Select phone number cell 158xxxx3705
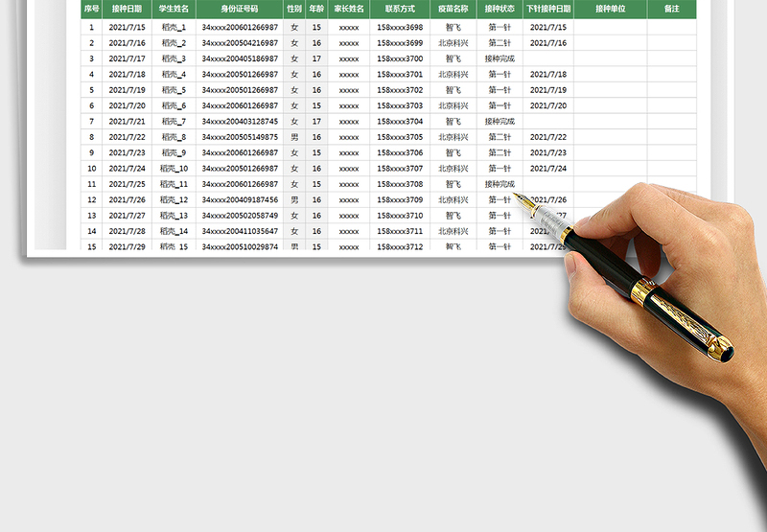The width and height of the screenshot is (767, 532). [x=400, y=137]
